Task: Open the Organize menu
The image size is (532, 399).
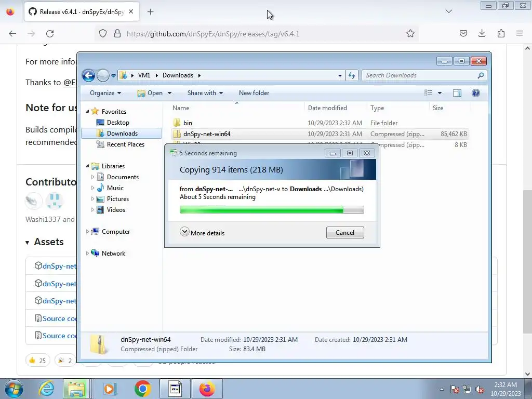Action: point(105,93)
